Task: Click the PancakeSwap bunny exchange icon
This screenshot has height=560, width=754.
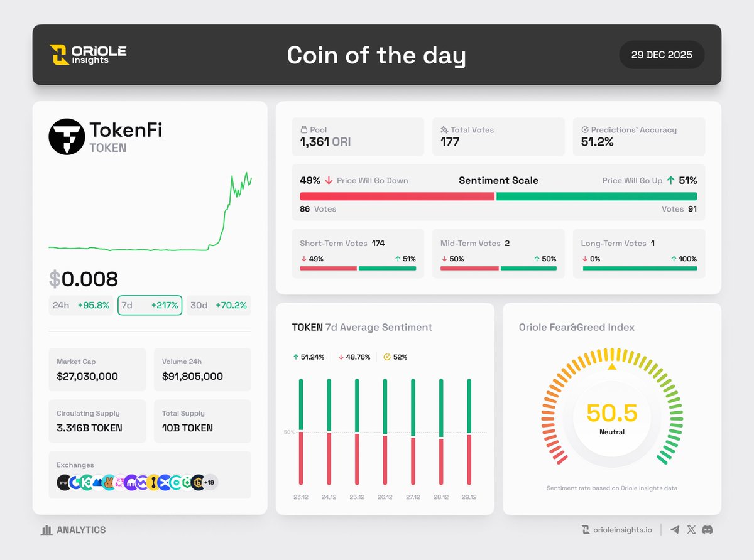Action: (x=109, y=482)
